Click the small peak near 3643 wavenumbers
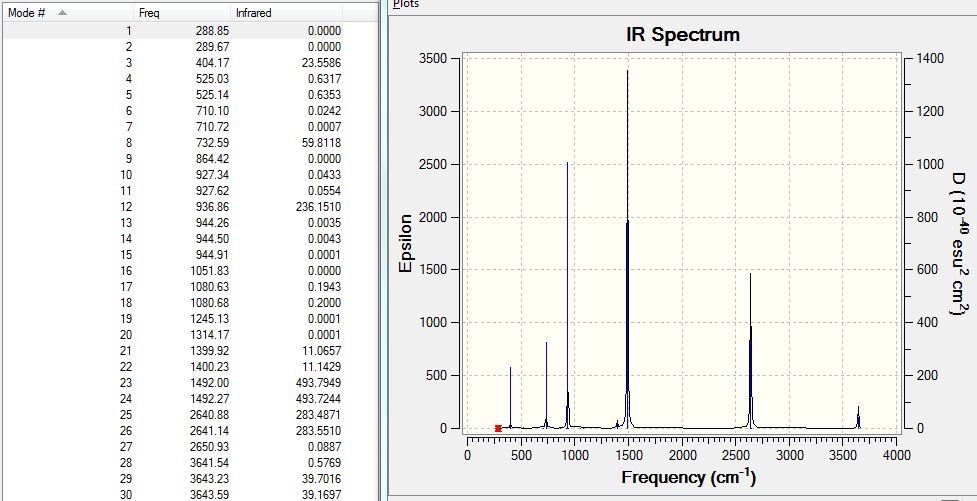Image resolution: width=977 pixels, height=501 pixels. (x=858, y=418)
